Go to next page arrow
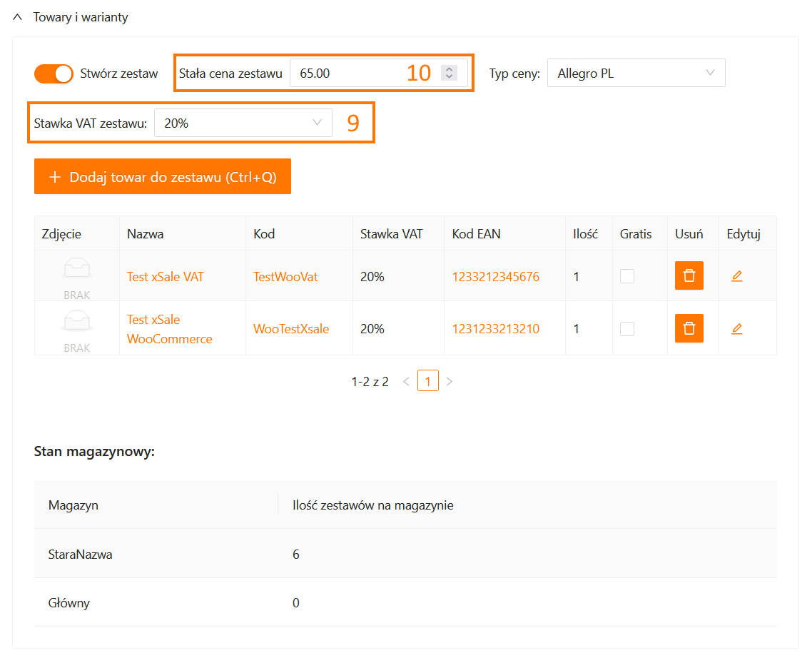 pyautogui.click(x=450, y=382)
